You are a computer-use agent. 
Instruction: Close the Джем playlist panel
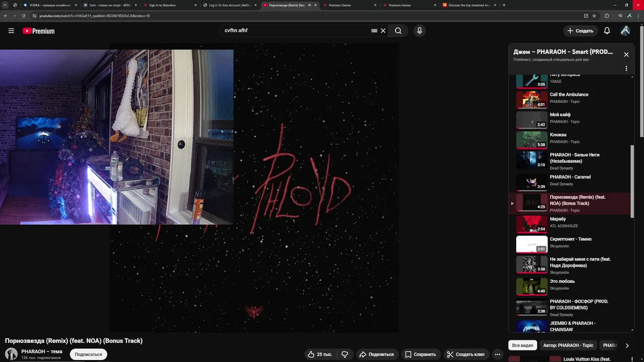click(626, 54)
